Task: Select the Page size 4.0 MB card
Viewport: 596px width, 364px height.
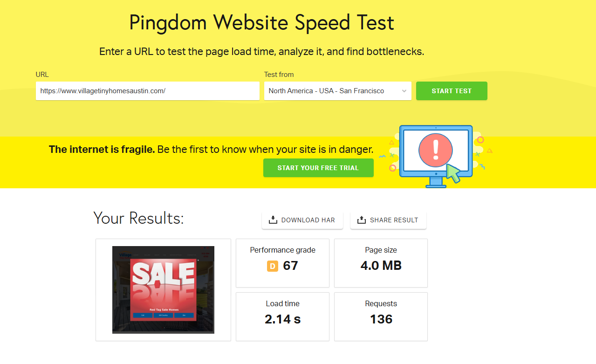Action: click(x=381, y=263)
